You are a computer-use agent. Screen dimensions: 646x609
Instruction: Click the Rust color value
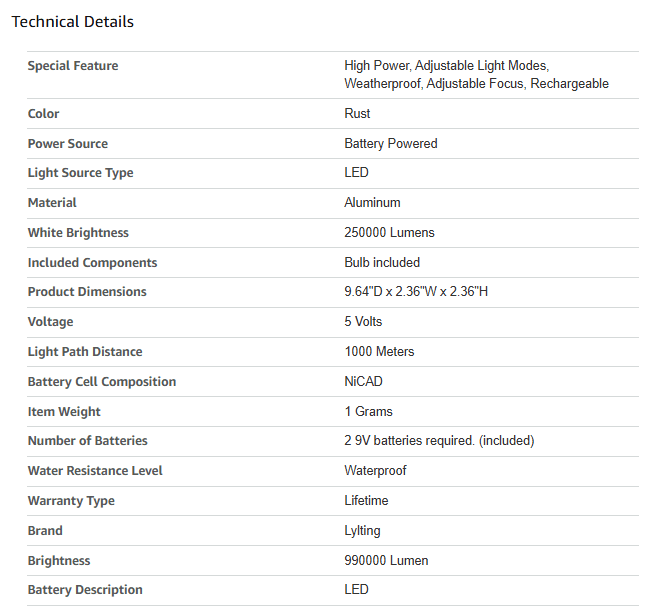pyautogui.click(x=357, y=113)
